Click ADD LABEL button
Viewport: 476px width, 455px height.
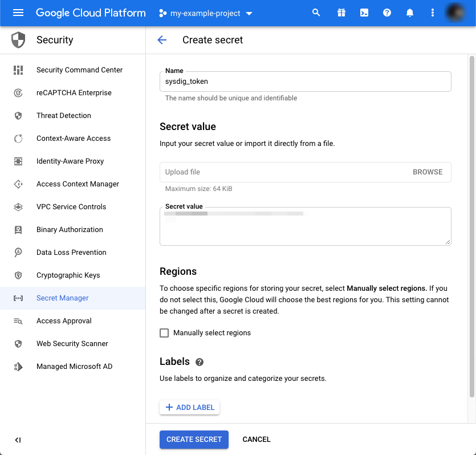pyautogui.click(x=190, y=407)
